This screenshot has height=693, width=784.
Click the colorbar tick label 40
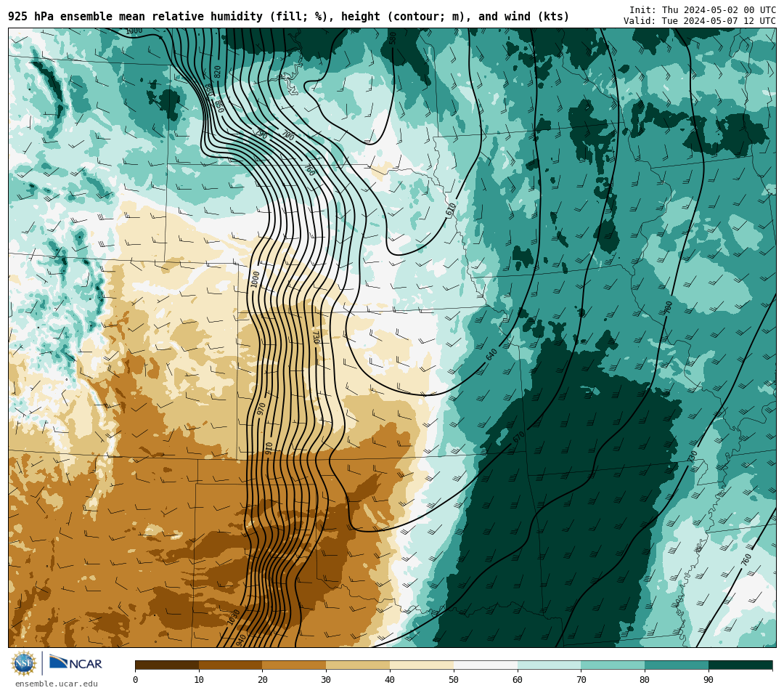[x=390, y=679]
